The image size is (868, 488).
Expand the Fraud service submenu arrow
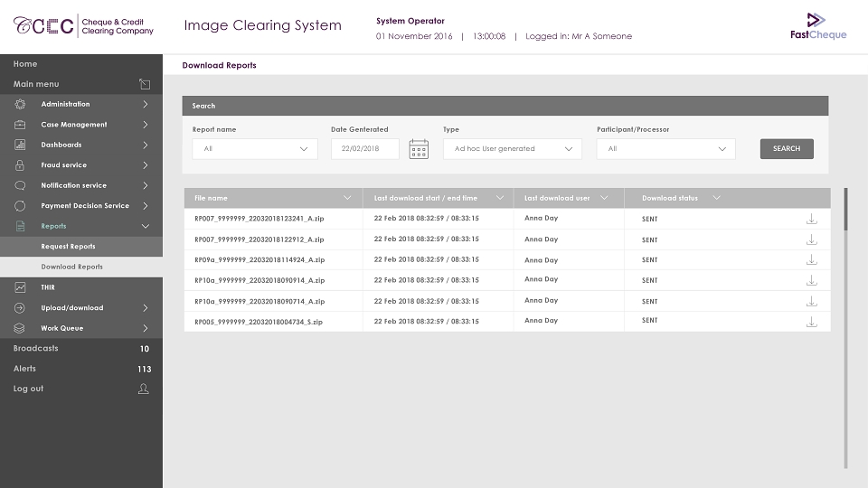(145, 164)
